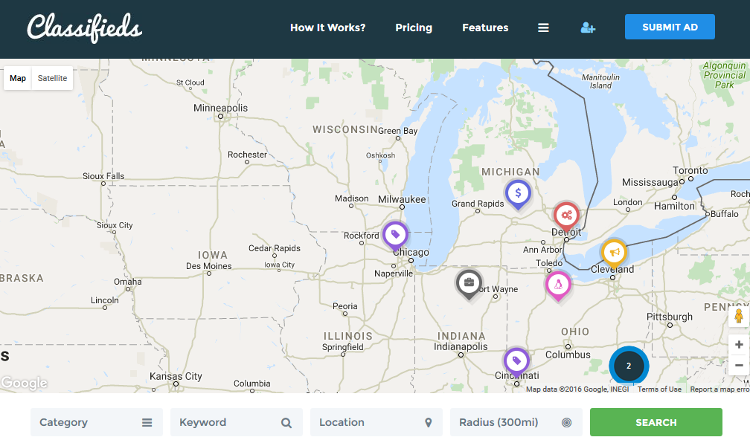The width and height of the screenshot is (750, 440).
Task: Click the purple tag marker near Chicago
Action: [x=395, y=235]
